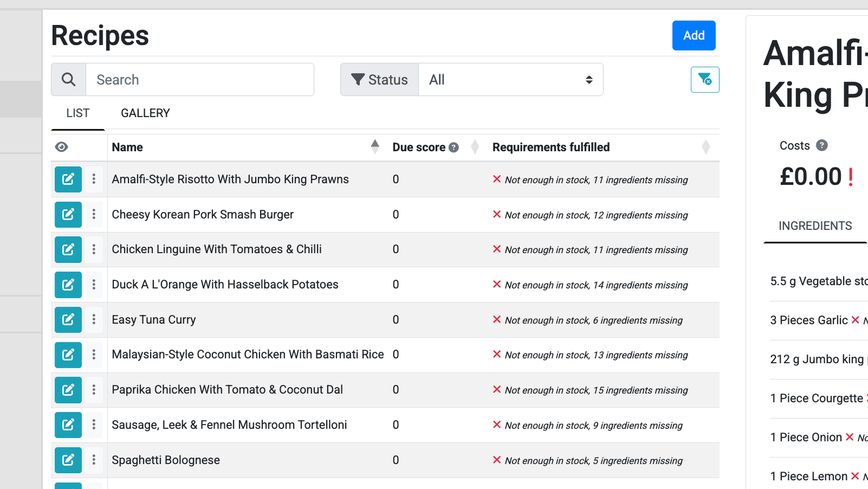Edit the Paprika Chicken With Tomato & Coconut Dal recipe
Image resolution: width=868 pixels, height=489 pixels.
[x=68, y=389]
